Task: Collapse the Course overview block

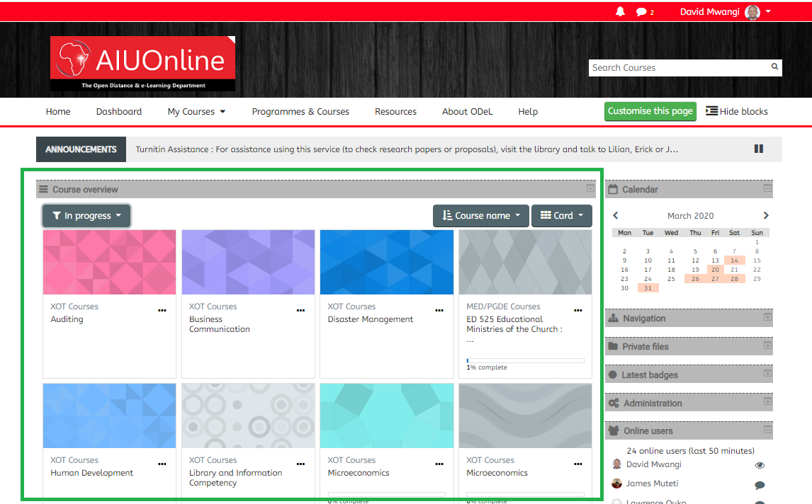Action: click(x=590, y=188)
